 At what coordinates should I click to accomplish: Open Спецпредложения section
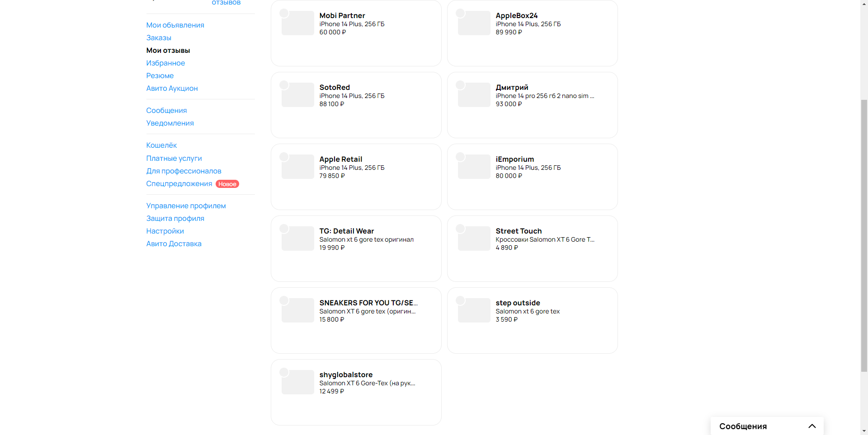[x=179, y=183]
